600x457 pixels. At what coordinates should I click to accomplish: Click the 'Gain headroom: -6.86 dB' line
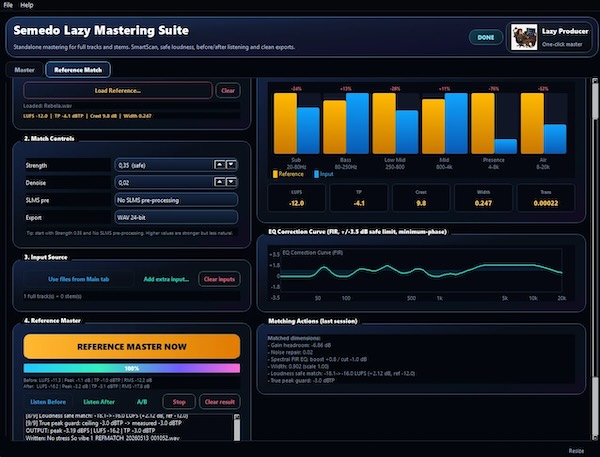[299, 345]
